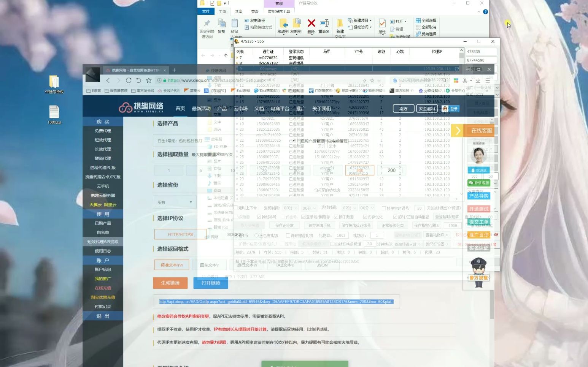Toggle the 超时/短信自动重登 checkbox
Screen dimensions: 588x367
(x=395, y=217)
